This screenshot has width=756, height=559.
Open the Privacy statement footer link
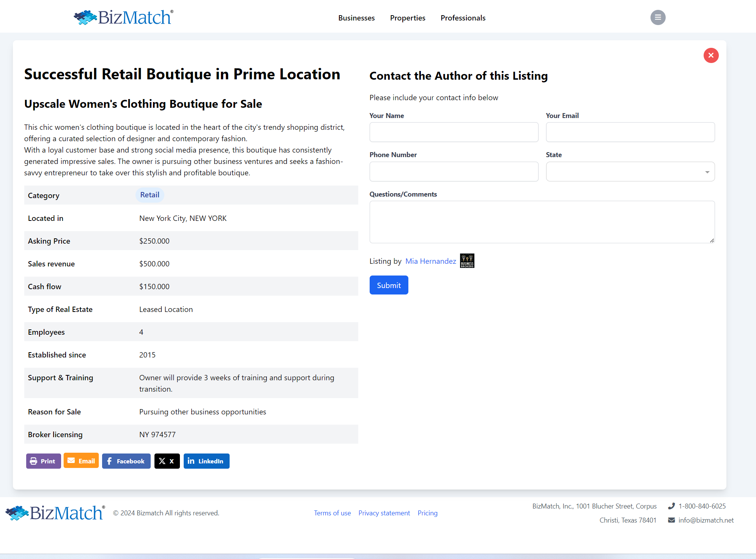tap(384, 513)
